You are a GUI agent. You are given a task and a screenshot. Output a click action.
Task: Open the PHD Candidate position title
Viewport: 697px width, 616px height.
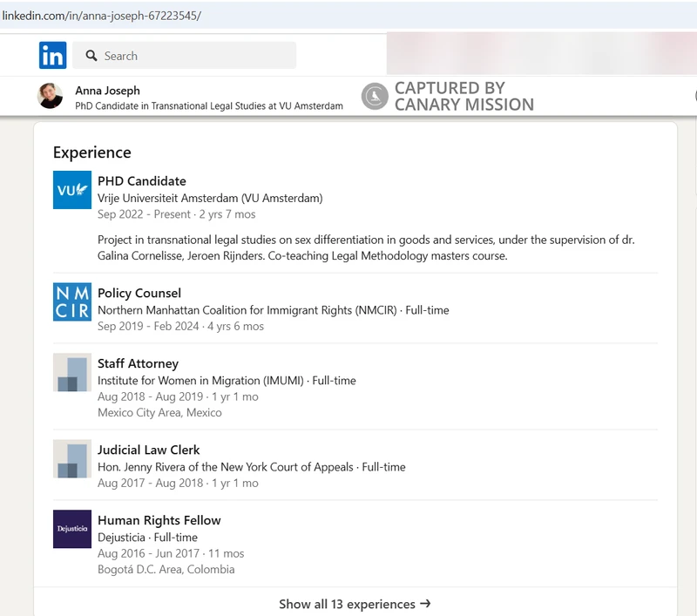tap(142, 181)
